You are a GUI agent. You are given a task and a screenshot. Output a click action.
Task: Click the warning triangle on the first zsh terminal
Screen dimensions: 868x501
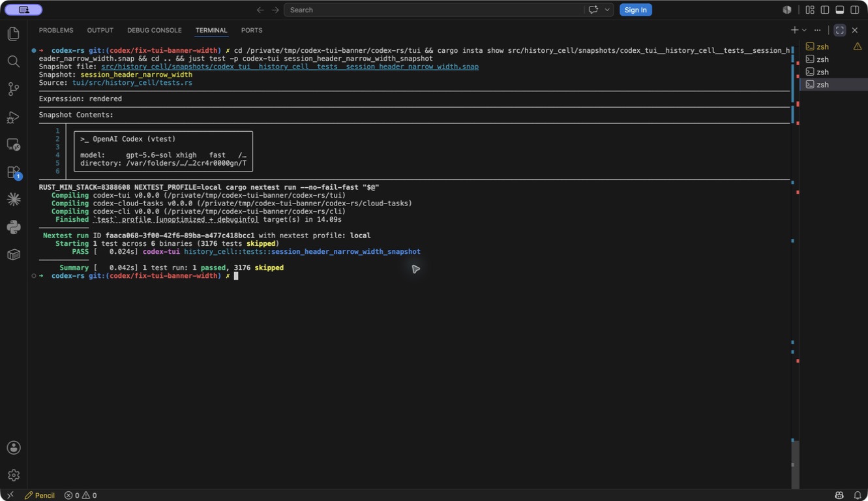click(x=858, y=46)
